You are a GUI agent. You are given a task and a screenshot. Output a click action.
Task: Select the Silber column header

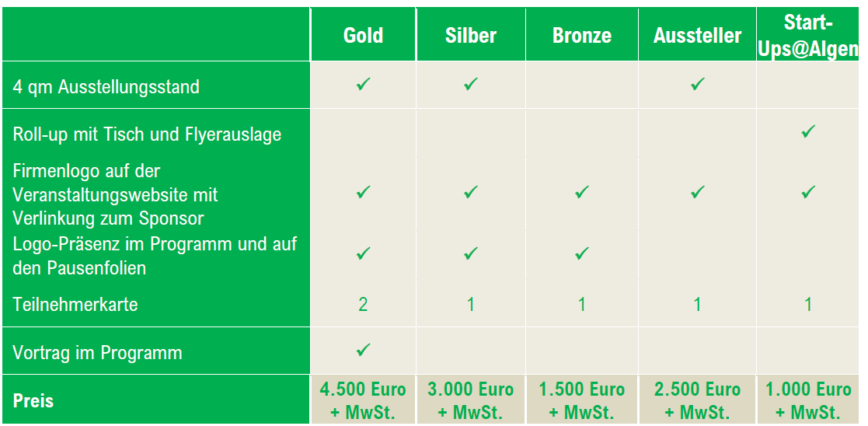point(471,36)
